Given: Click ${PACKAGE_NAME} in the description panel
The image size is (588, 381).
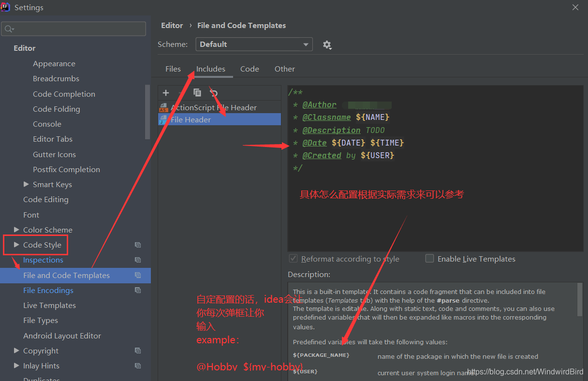Looking at the screenshot, I should (321, 355).
